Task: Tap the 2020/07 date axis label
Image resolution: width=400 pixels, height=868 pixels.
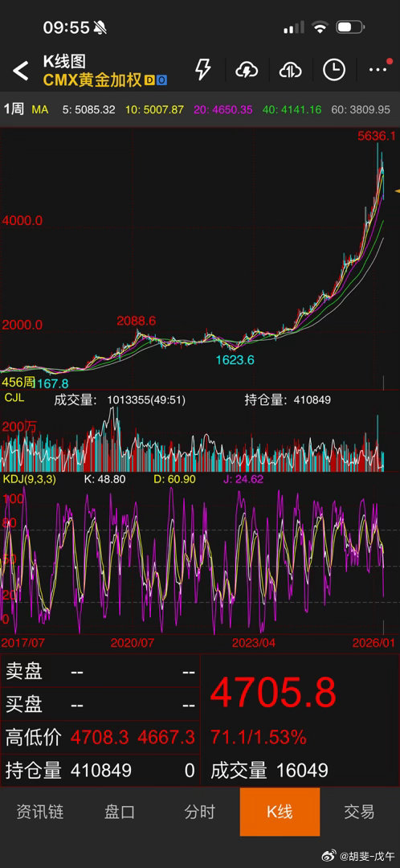Action: click(133, 643)
